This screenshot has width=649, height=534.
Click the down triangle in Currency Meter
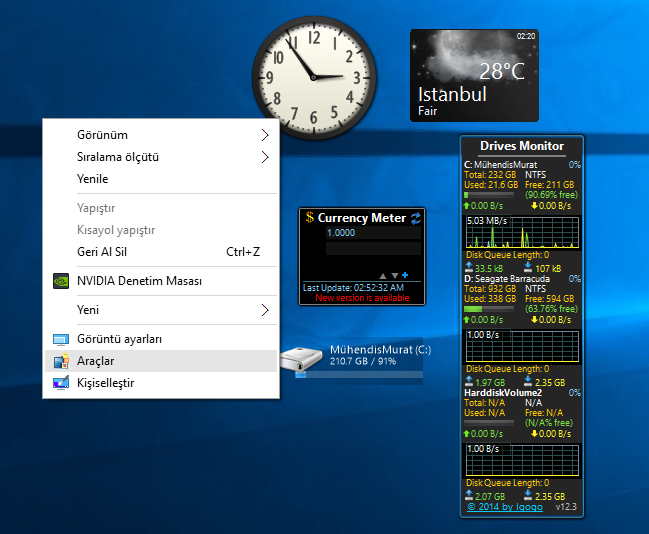(394, 276)
